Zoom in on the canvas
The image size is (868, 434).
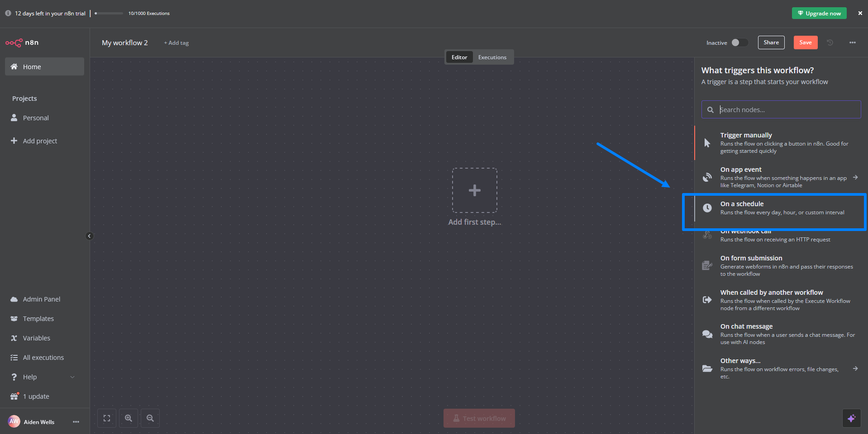click(129, 418)
